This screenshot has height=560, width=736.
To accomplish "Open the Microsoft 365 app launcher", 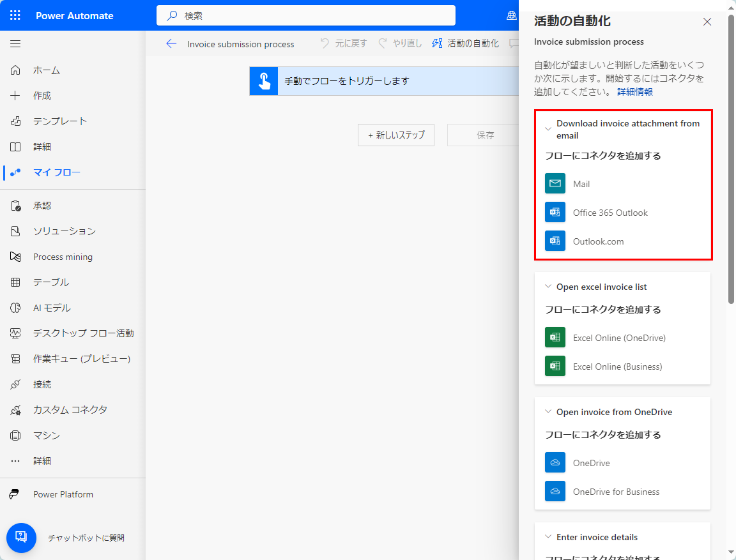I will (15, 15).
